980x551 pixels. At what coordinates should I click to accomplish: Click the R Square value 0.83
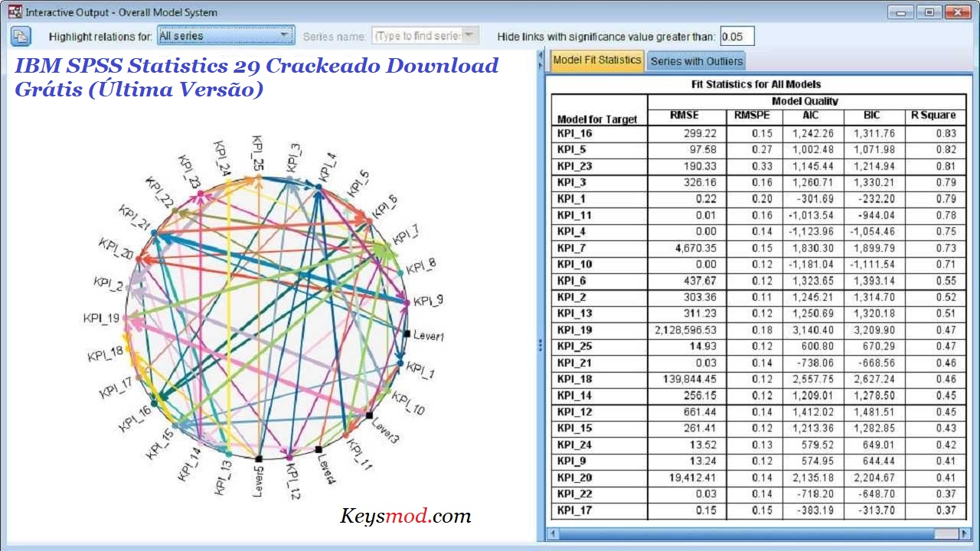pos(946,134)
